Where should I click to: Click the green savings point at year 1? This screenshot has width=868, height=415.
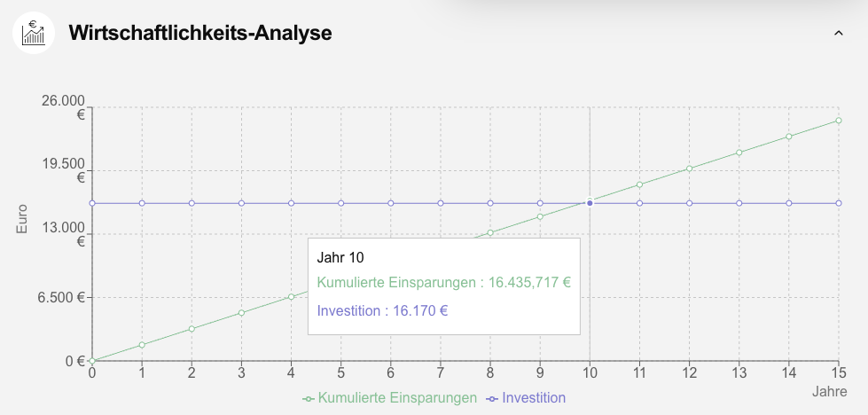pyautogui.click(x=142, y=345)
